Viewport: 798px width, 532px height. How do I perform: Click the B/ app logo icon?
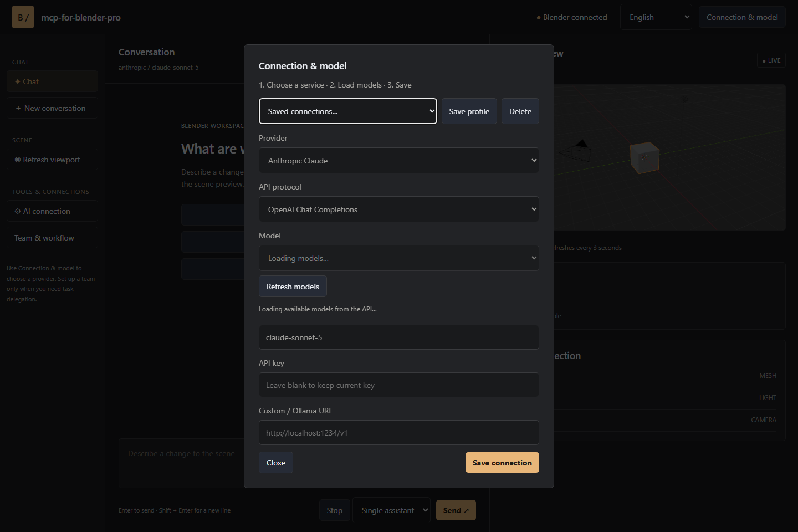pyautogui.click(x=23, y=17)
